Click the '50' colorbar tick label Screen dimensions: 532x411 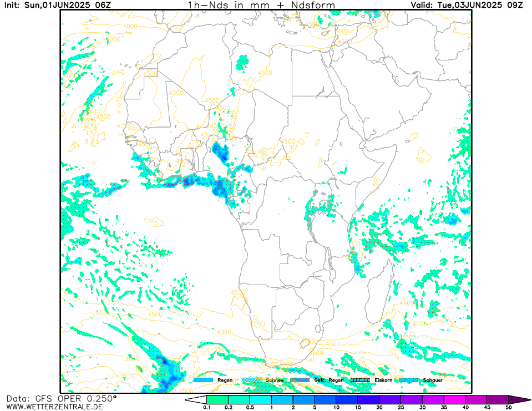509,408
